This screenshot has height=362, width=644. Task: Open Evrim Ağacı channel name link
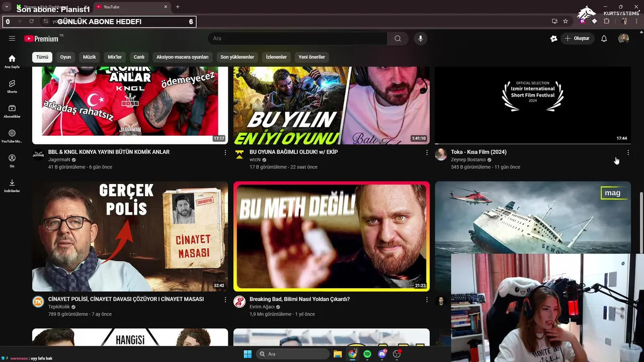[x=262, y=307]
